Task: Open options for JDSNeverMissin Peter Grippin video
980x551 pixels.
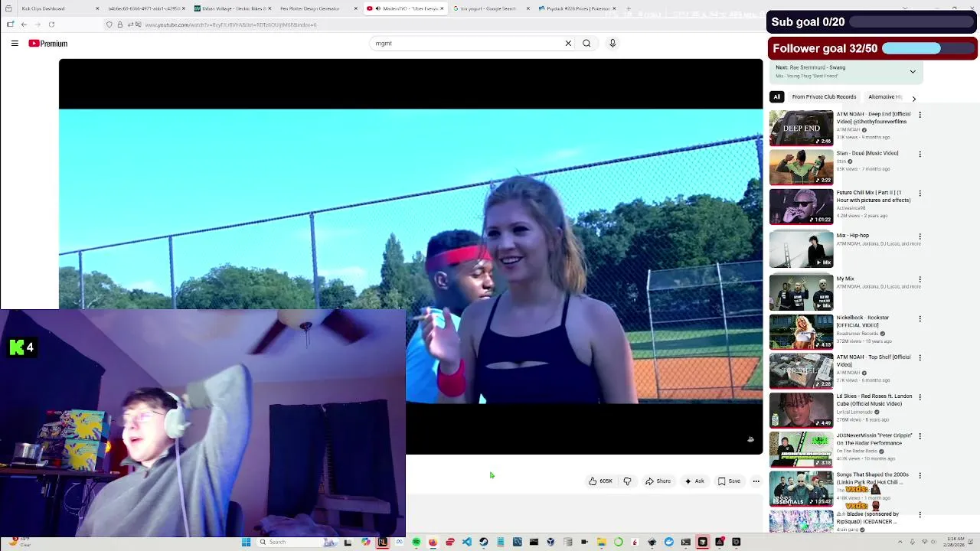Action: pos(920,436)
